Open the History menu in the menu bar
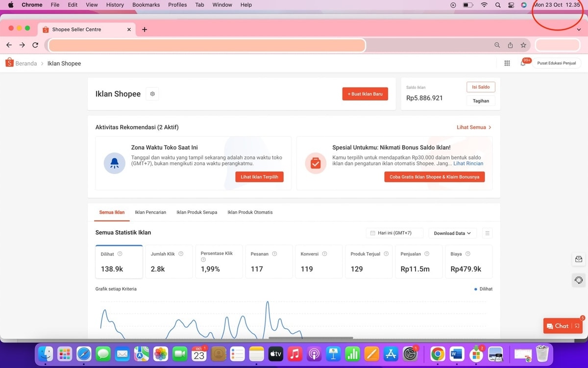This screenshot has height=368, width=588. (115, 5)
